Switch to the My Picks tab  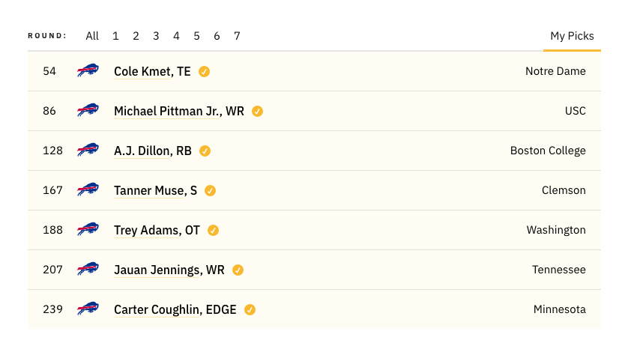pos(572,36)
